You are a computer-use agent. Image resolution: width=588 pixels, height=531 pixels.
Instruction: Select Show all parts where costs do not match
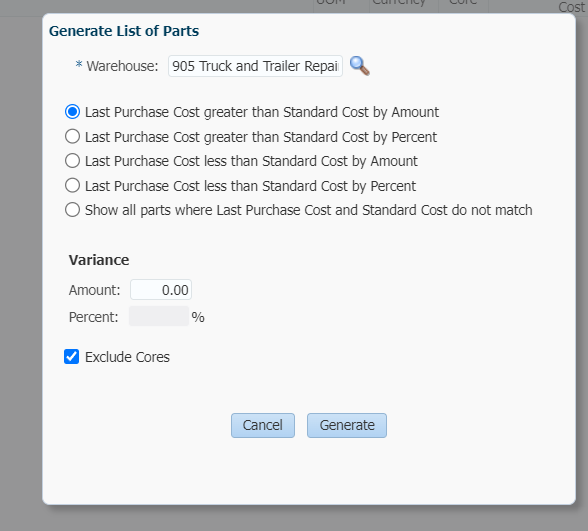pos(72,210)
